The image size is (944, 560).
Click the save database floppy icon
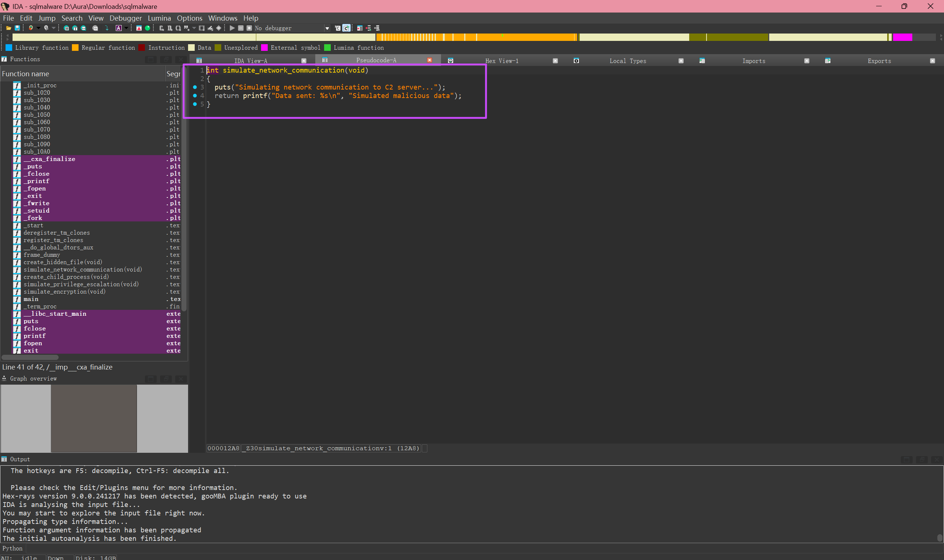(17, 28)
